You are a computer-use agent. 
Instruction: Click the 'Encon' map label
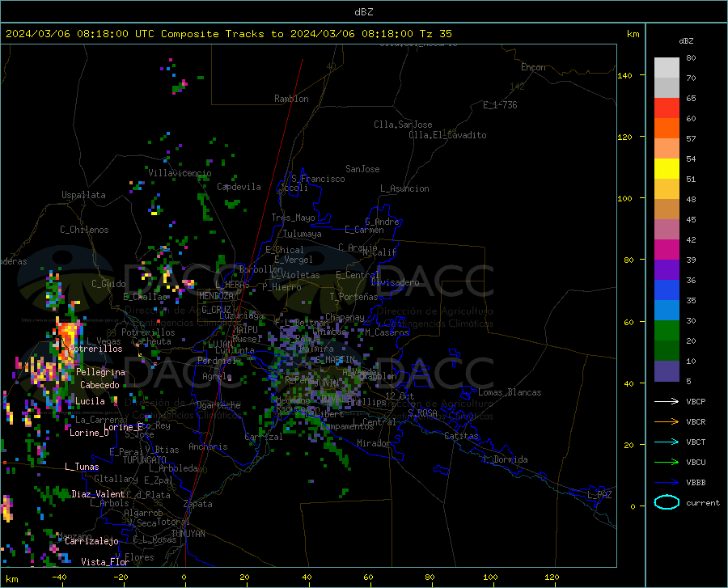pyautogui.click(x=533, y=67)
